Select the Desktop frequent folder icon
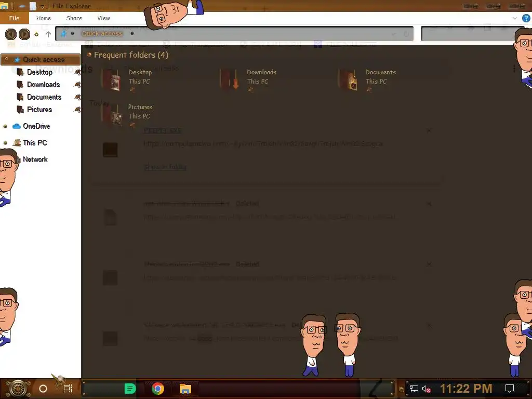The width and height of the screenshot is (532, 399). tap(111, 79)
